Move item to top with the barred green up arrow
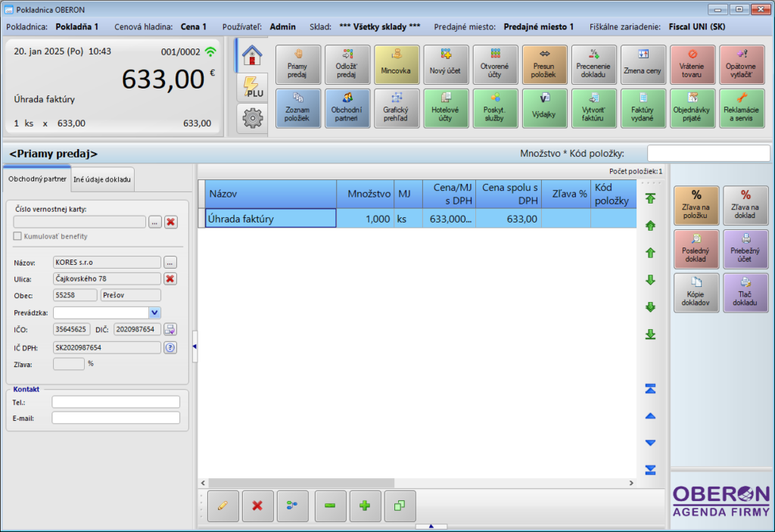 point(650,198)
